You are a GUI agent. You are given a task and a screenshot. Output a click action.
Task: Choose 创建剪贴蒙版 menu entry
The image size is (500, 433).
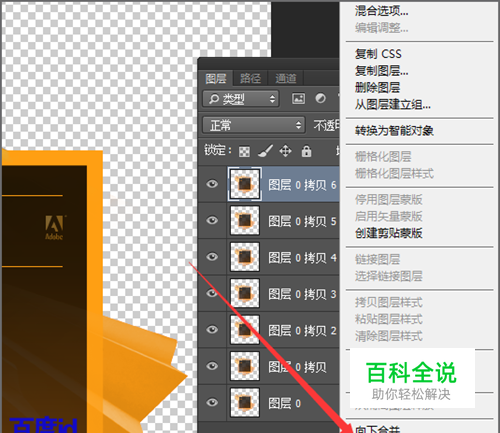tap(389, 233)
